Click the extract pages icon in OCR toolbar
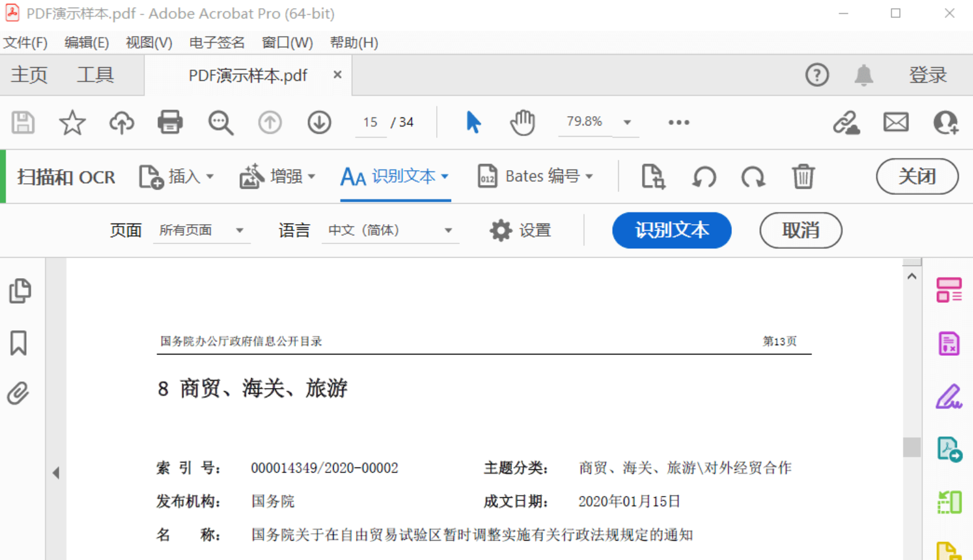The width and height of the screenshot is (973, 560). [x=654, y=176]
